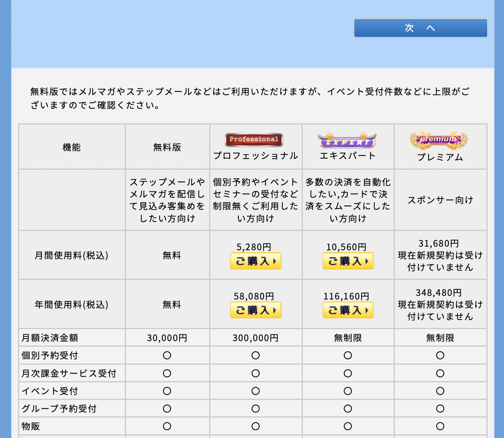Viewport: 504px width, 438px height.
Task: Click the プレミアム label
Action: pos(440,157)
